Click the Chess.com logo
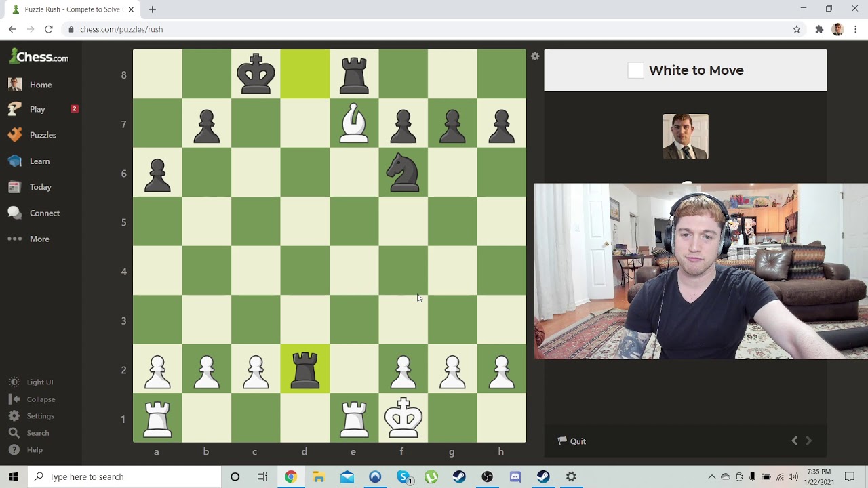Screen dimensions: 868x488 click(39, 57)
